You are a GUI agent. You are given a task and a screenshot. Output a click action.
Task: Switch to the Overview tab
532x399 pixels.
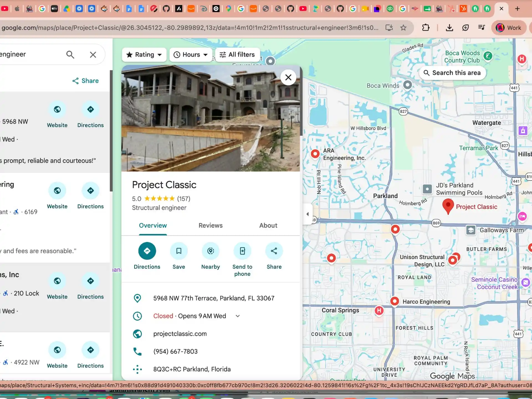click(153, 226)
